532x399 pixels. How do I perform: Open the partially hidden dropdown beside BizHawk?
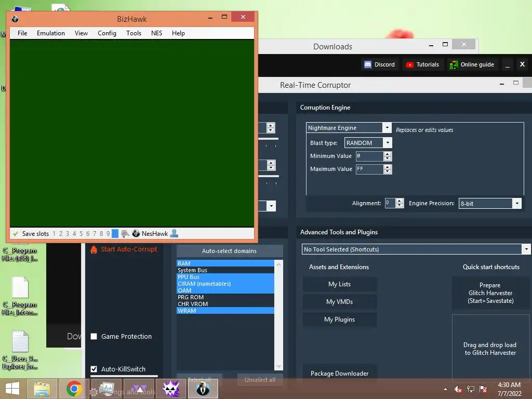tap(271, 206)
